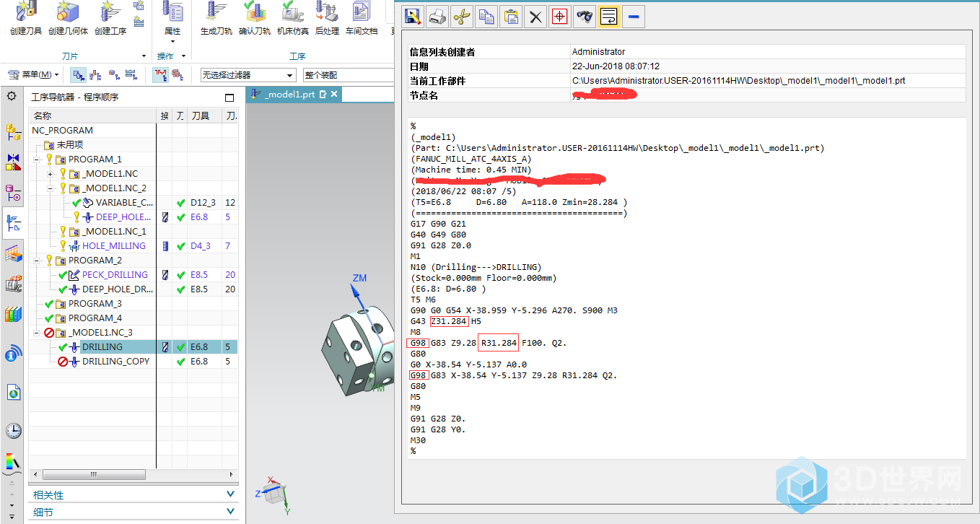The image size is (980, 524).
Task: Launch Machine Simulation (机床仿真) icon
Action: click(x=293, y=11)
